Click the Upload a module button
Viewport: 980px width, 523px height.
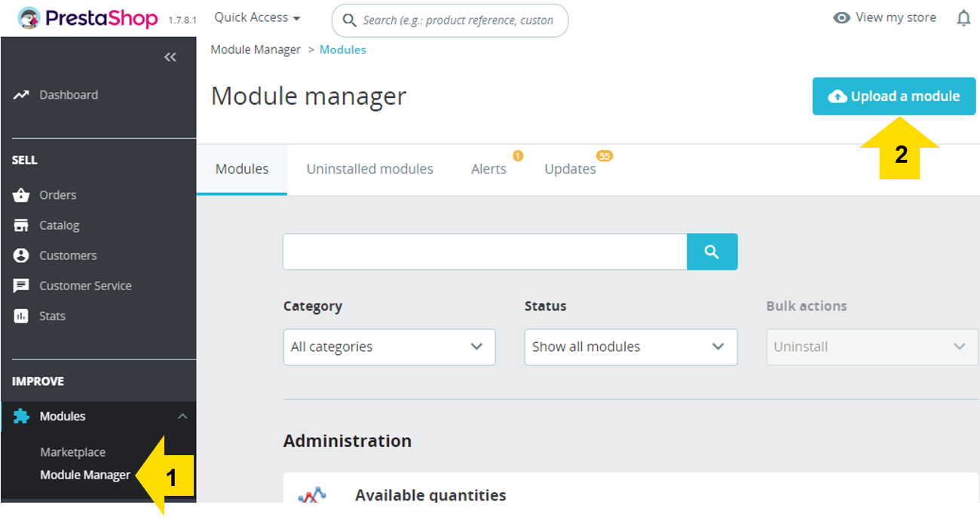pos(894,96)
